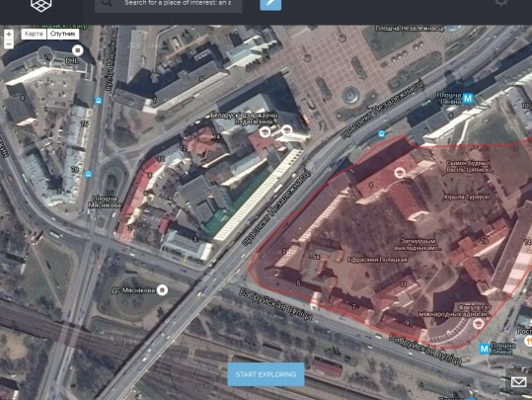Click the DHL map marker icon
Viewport: 532px width, 400px height.
point(78,50)
